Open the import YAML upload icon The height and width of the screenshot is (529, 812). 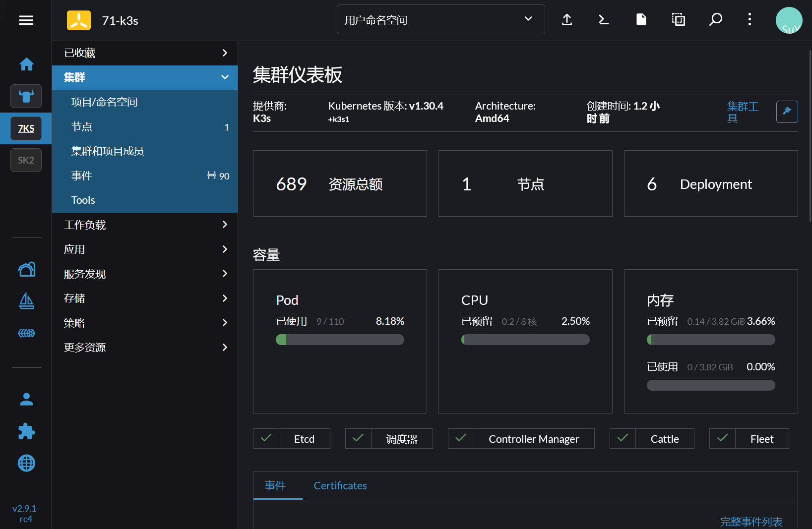(x=567, y=20)
